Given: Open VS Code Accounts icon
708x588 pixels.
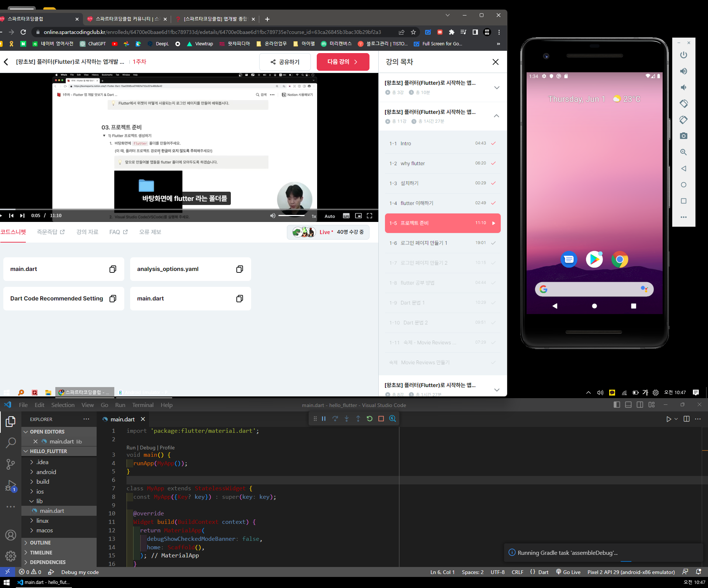Looking at the screenshot, I should (x=11, y=535).
